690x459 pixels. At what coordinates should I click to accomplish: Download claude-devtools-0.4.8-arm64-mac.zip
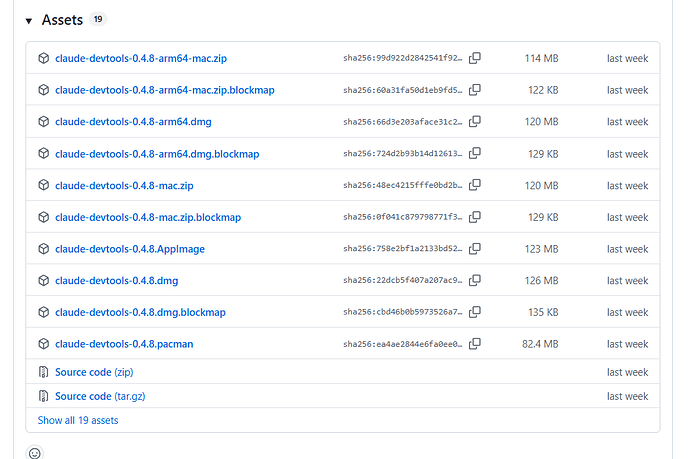[141, 58]
